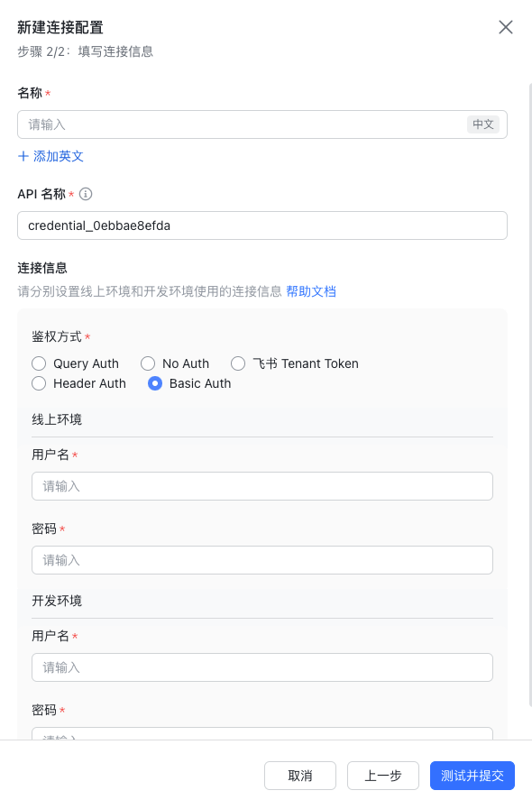Focus the 线上环境 密码 input field
Viewport: 532px width, 809px height.
(x=262, y=560)
